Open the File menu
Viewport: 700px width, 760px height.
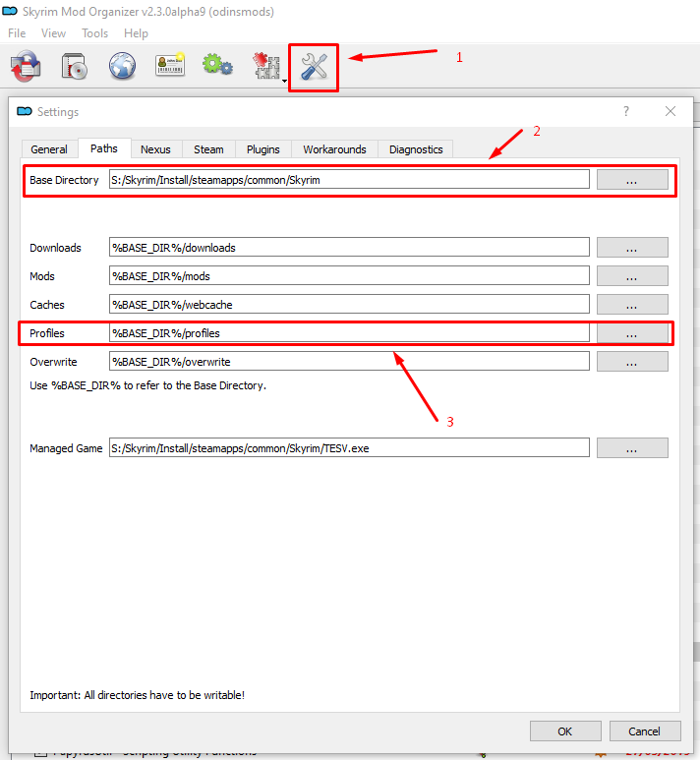tap(17, 33)
